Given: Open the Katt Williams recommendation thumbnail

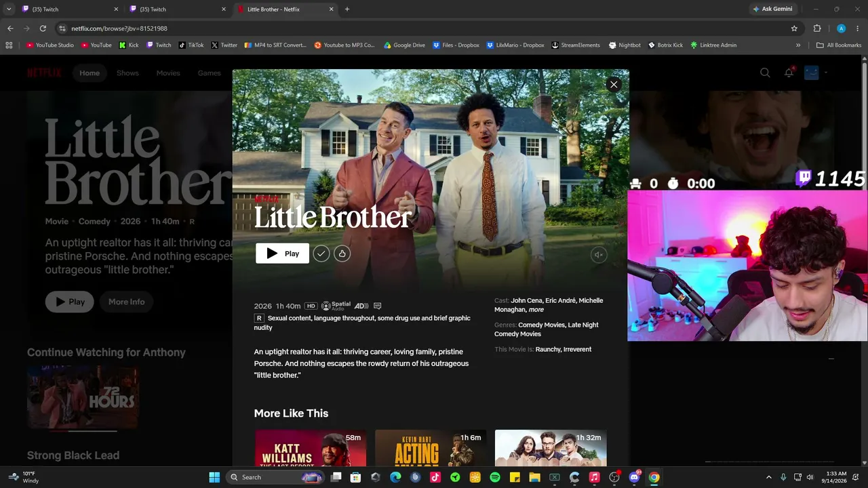Looking at the screenshot, I should pos(311,448).
